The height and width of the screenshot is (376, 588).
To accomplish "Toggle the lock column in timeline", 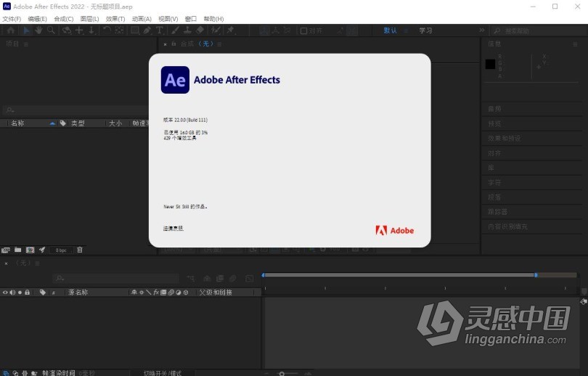I will tap(27, 293).
